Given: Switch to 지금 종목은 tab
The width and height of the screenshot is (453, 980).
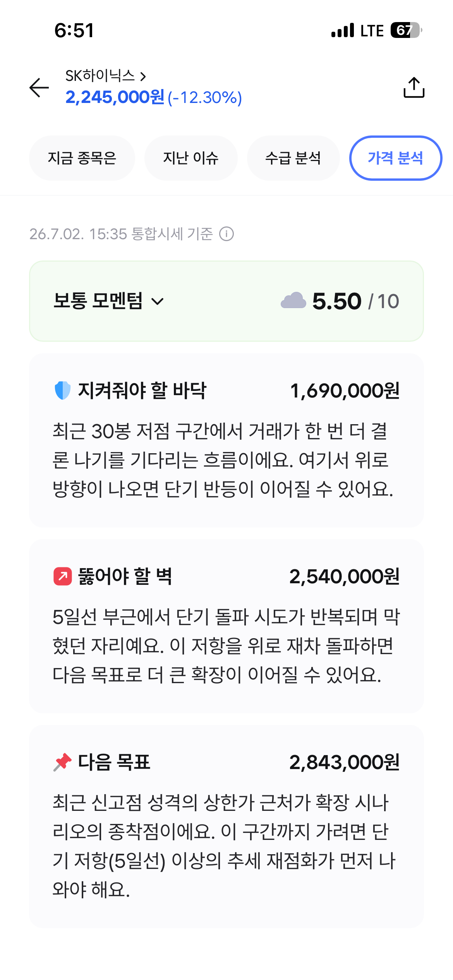Looking at the screenshot, I should click(82, 158).
